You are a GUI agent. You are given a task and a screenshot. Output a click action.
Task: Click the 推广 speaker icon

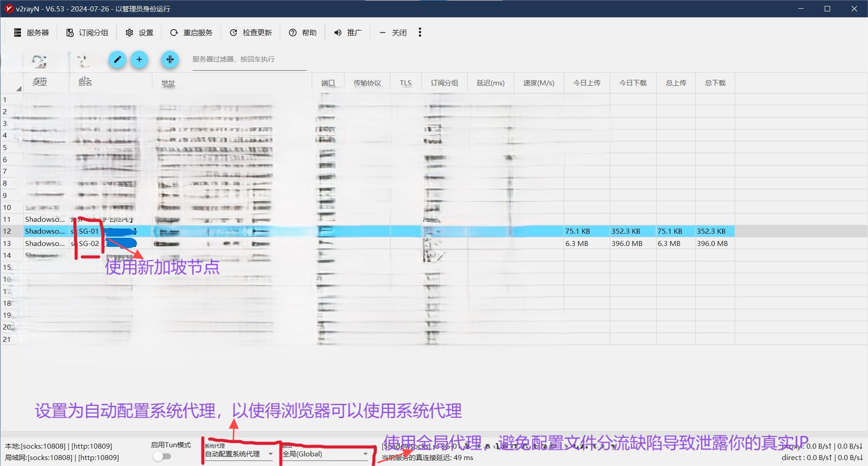[338, 32]
